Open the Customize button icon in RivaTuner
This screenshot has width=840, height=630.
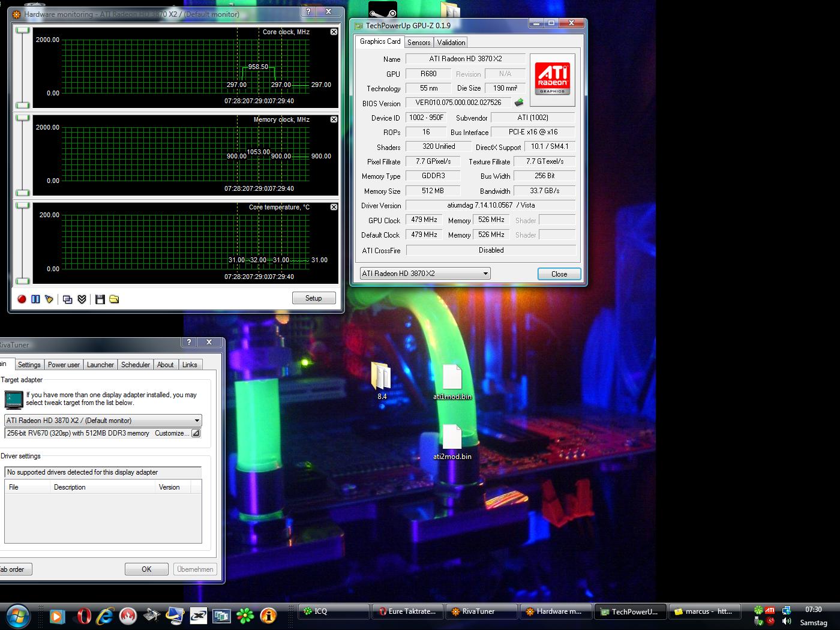196,433
